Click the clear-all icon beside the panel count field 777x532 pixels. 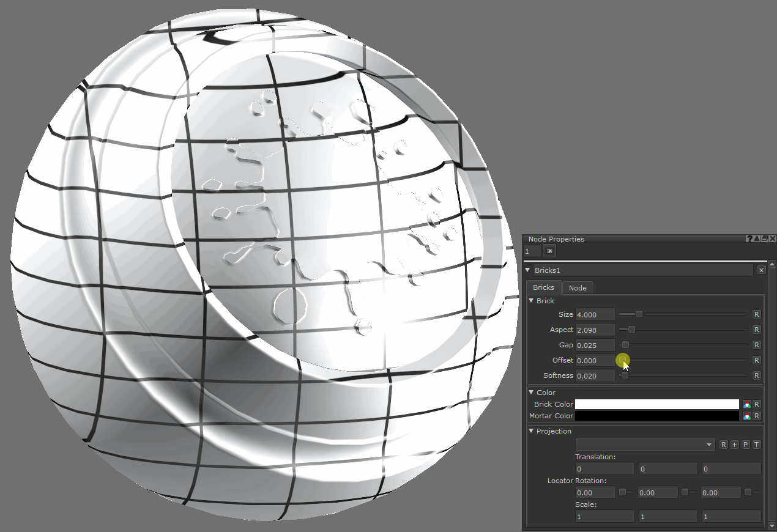point(549,251)
